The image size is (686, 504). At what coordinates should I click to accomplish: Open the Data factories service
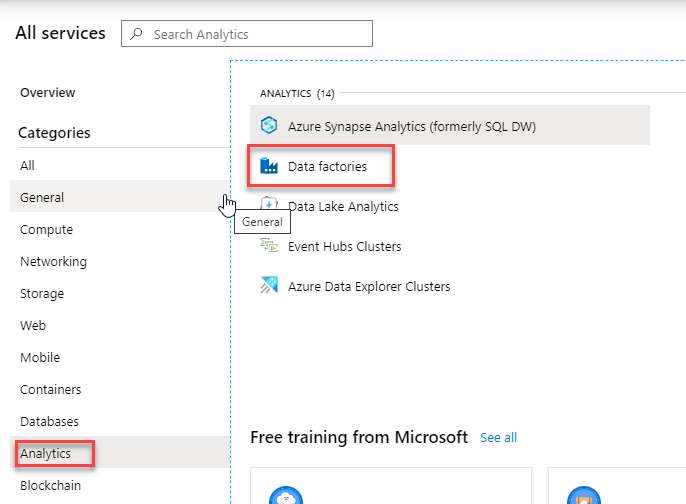322,166
